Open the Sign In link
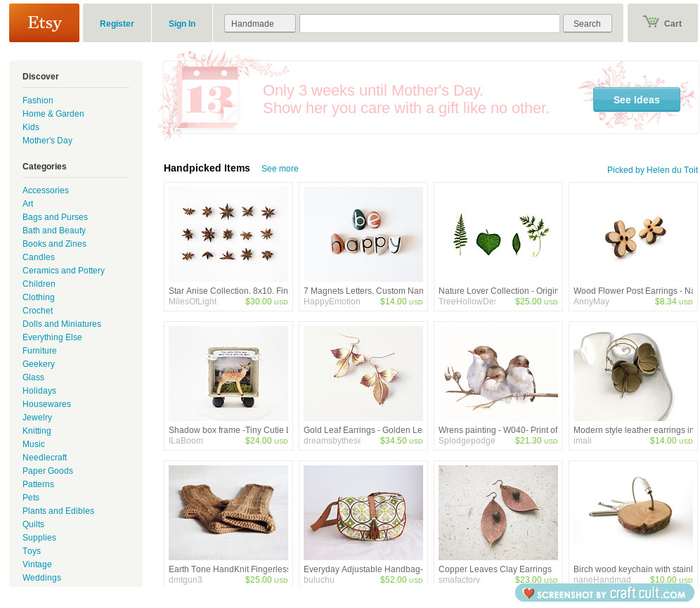 point(182,24)
